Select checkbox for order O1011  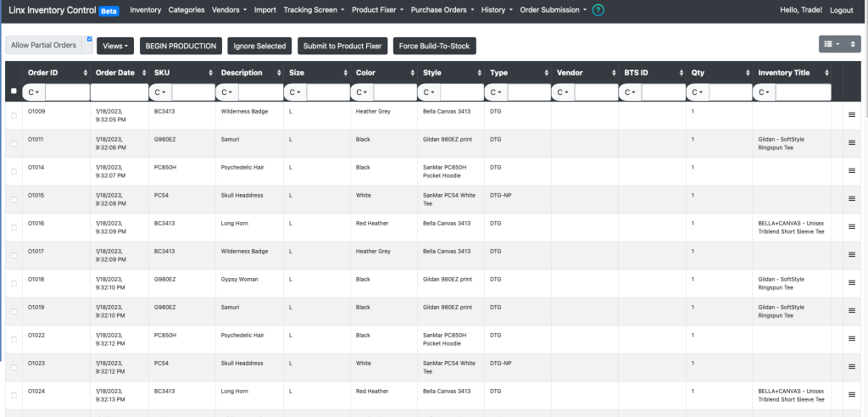(14, 143)
